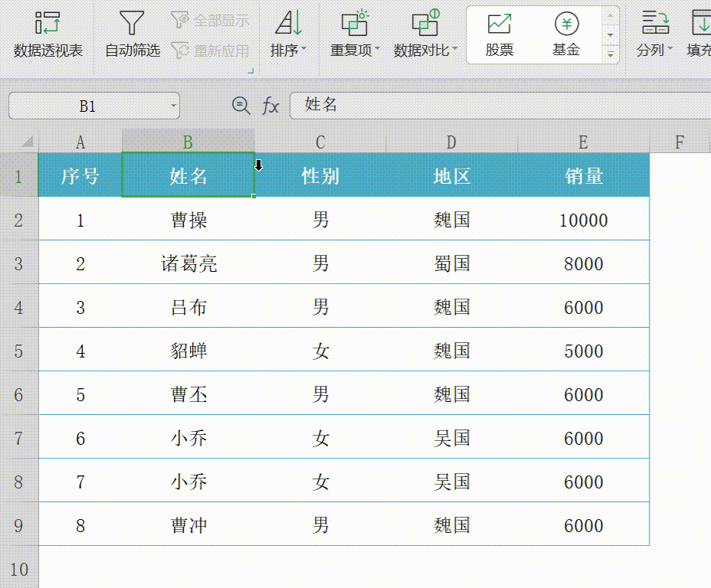Open the Name Box dropdown
This screenshot has height=588, width=711.
(172, 106)
